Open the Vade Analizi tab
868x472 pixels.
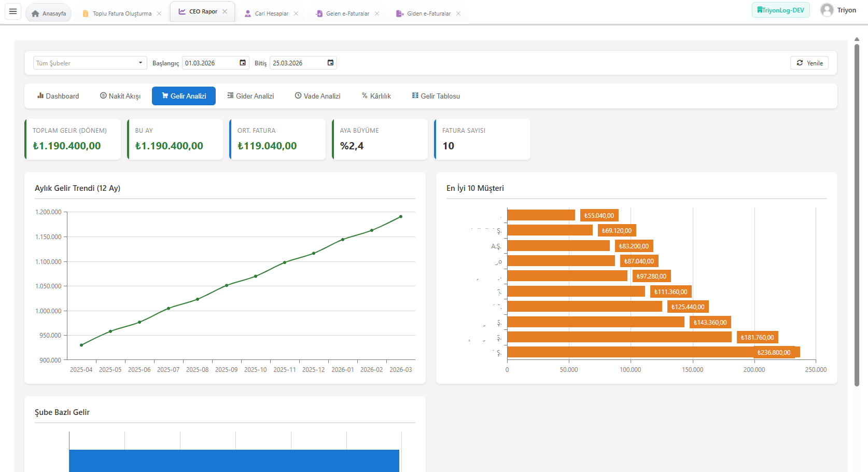click(x=317, y=96)
